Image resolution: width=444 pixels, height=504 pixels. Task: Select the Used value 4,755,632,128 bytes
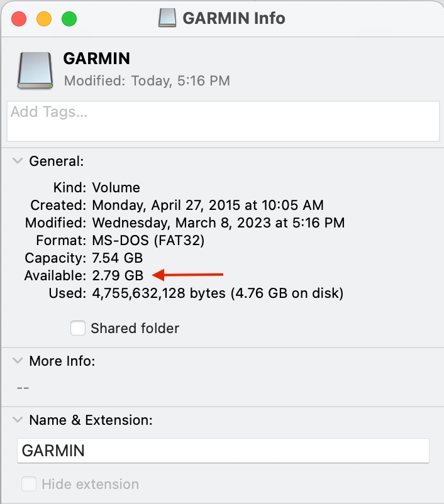[218, 293]
